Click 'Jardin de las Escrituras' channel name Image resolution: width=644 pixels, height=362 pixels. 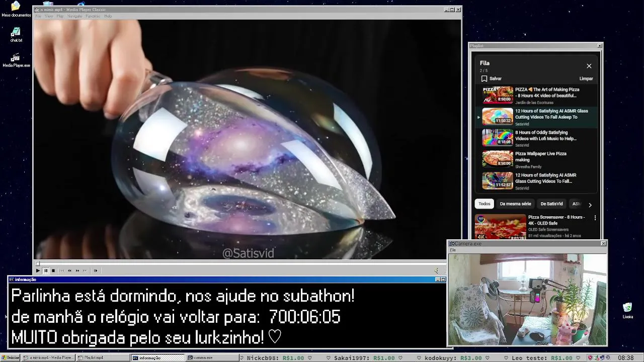[x=534, y=103]
